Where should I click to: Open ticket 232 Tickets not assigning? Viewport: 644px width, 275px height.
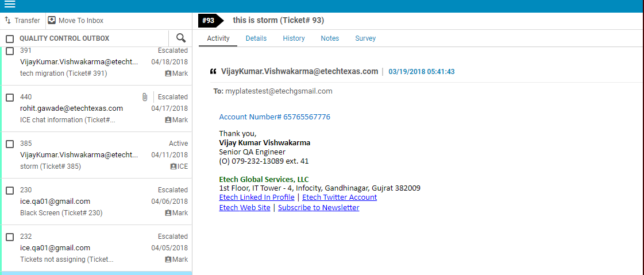click(96, 248)
